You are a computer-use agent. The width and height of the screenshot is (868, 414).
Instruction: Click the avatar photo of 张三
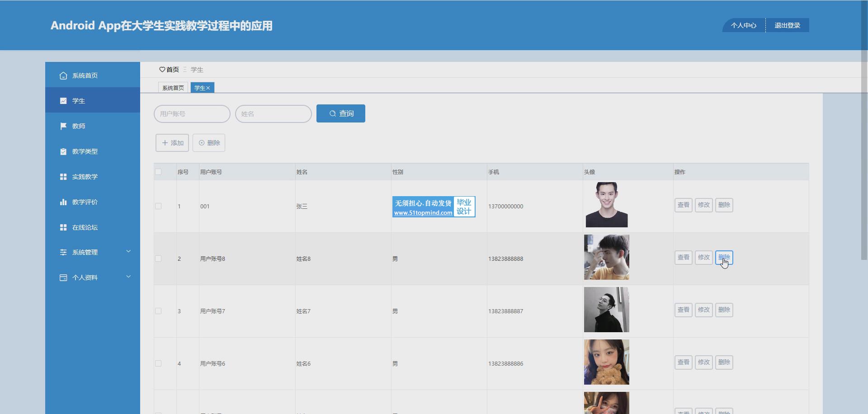[x=607, y=205]
